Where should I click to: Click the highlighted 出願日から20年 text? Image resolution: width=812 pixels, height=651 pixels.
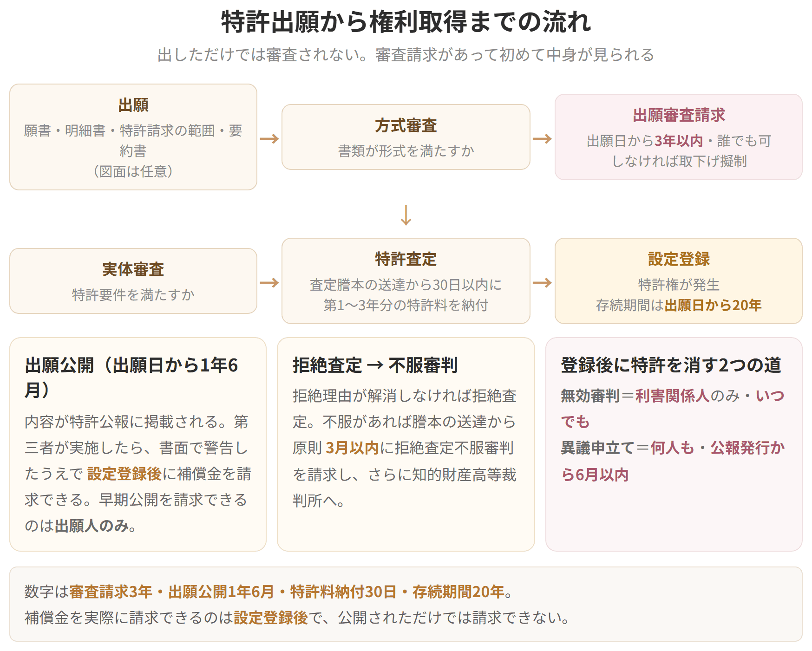tap(713, 305)
